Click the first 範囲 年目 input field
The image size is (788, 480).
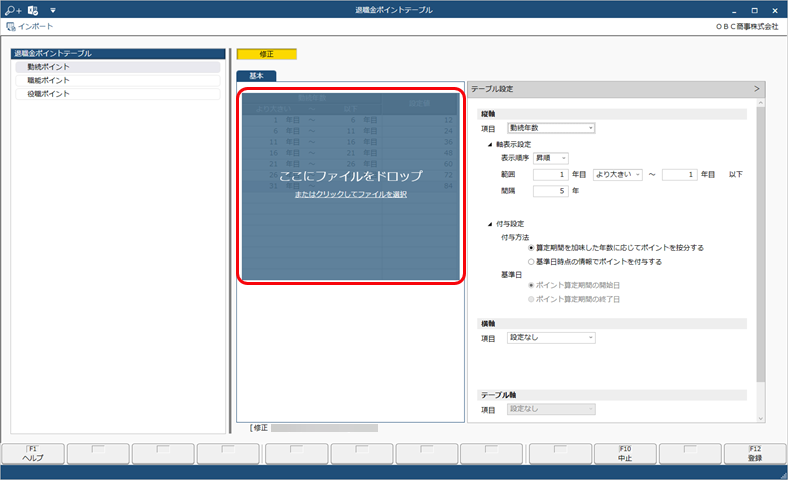[x=550, y=174]
